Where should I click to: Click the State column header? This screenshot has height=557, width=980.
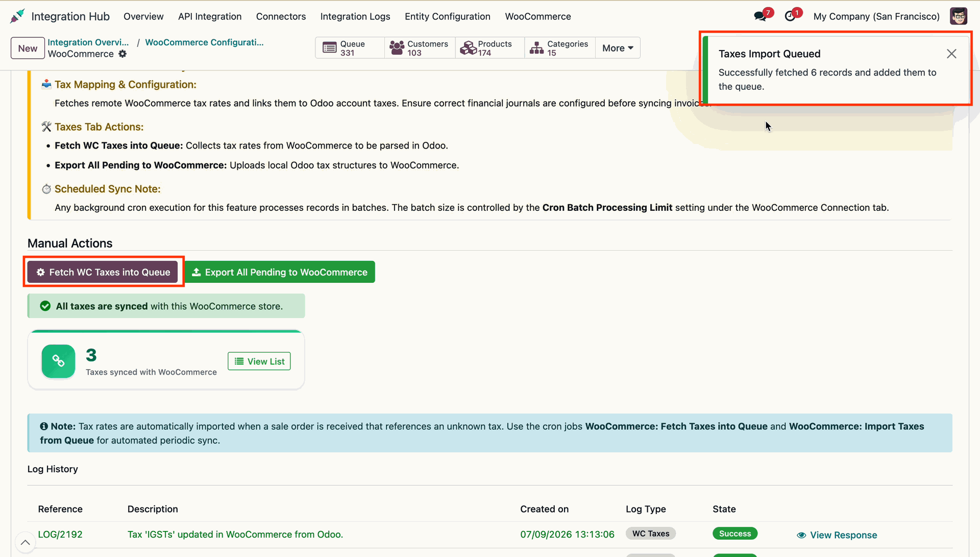click(x=724, y=509)
